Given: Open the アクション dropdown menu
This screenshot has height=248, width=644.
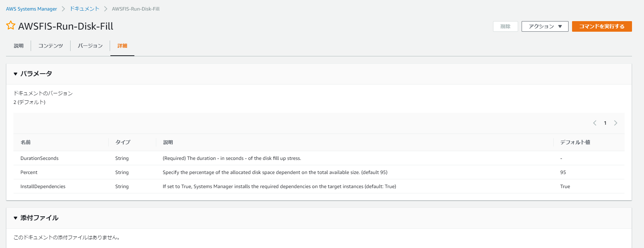Looking at the screenshot, I should [545, 26].
